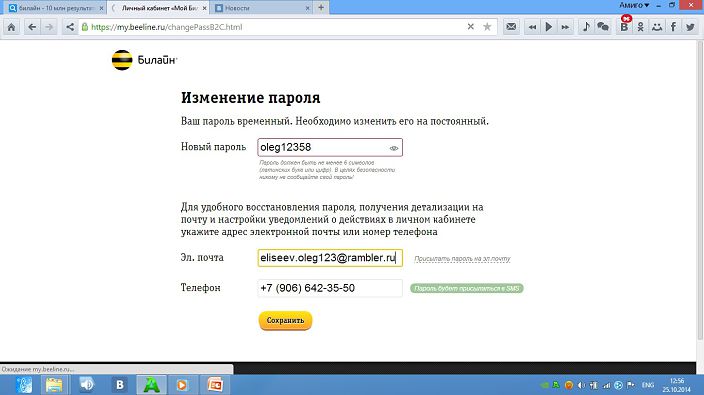The width and height of the screenshot is (704, 395).
Task: Skip to next track in music player
Action: click(565, 27)
